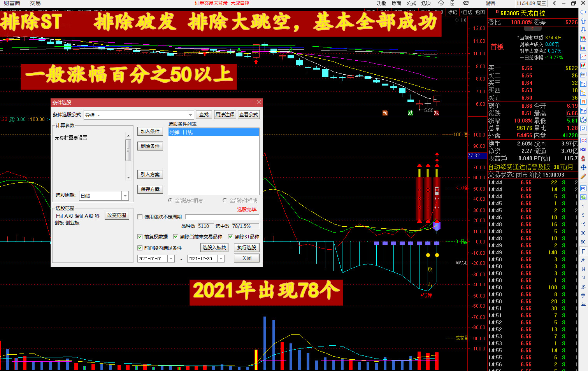Open the candlestick chart icon in sidebar
Viewport: 588px width, 371px height.
[583, 66]
